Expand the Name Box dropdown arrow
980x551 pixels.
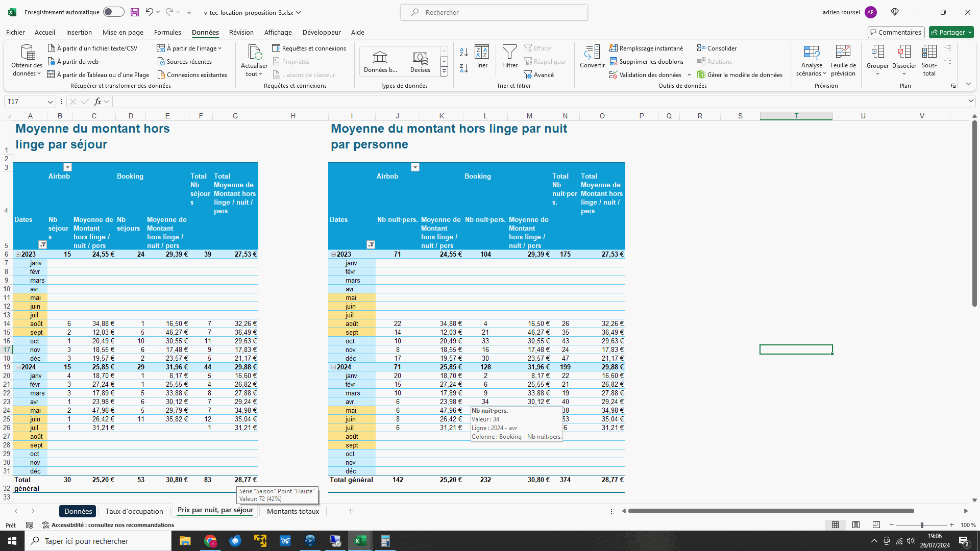coord(50,102)
